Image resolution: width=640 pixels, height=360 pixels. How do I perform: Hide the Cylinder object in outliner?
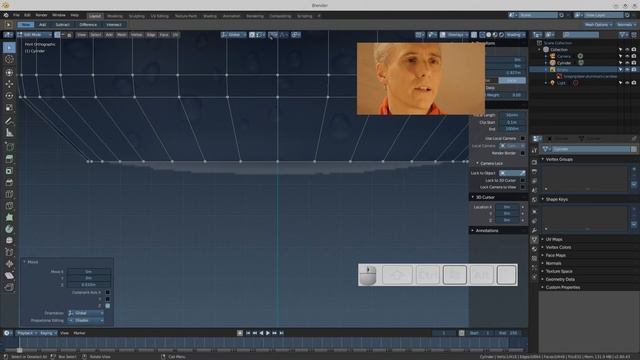627,63
